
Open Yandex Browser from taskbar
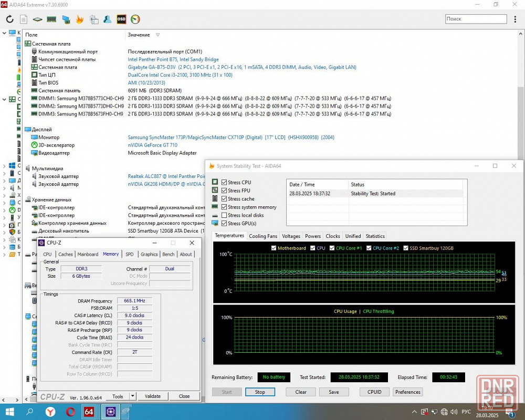[50, 412]
